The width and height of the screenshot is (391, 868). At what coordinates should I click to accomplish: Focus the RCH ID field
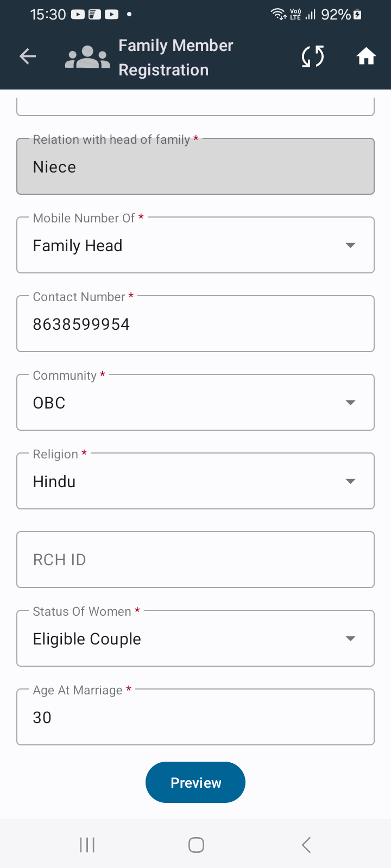pyautogui.click(x=195, y=560)
